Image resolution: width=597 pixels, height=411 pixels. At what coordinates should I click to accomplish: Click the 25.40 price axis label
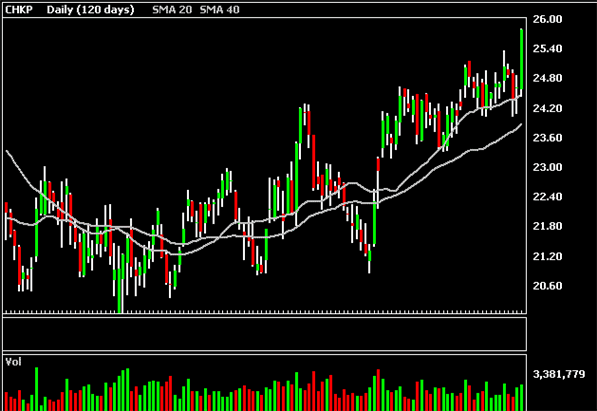(547, 49)
